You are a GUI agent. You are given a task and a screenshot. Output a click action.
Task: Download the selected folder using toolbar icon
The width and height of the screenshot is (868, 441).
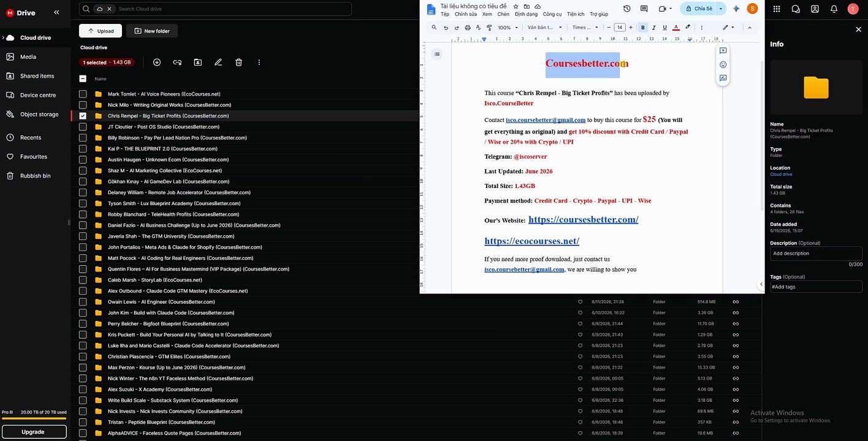tap(157, 62)
